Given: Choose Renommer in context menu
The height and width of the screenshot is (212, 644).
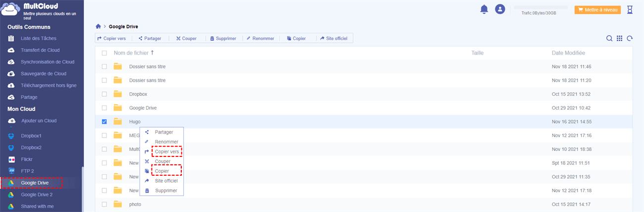Looking at the screenshot, I should tap(166, 142).
